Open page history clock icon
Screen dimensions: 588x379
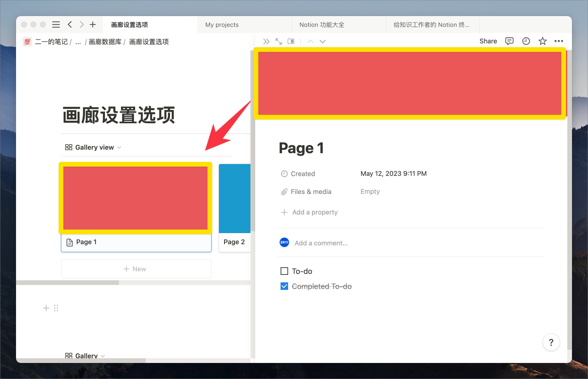526,41
